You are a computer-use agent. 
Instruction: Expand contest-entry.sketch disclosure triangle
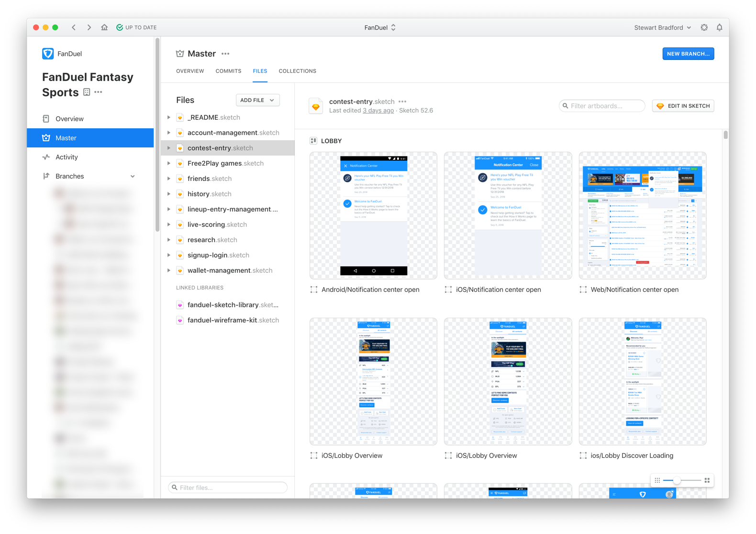pyautogui.click(x=169, y=148)
